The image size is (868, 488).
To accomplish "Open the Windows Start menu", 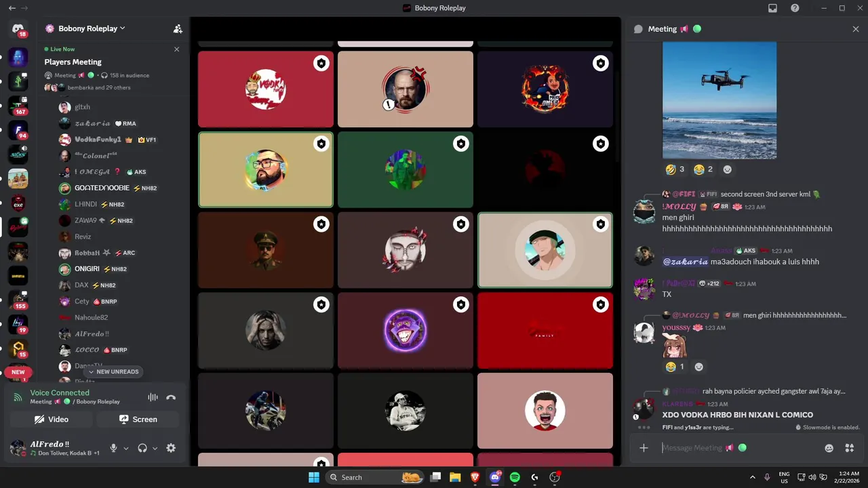I will tap(313, 477).
